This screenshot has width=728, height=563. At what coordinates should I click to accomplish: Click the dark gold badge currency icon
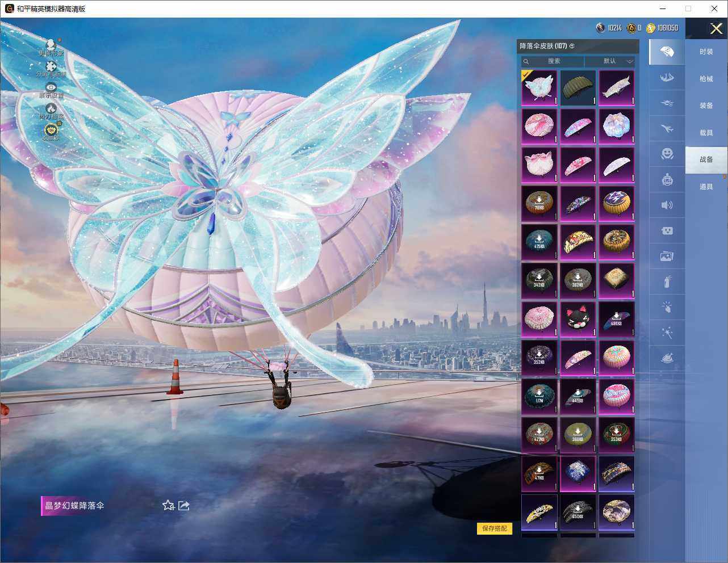(x=631, y=27)
